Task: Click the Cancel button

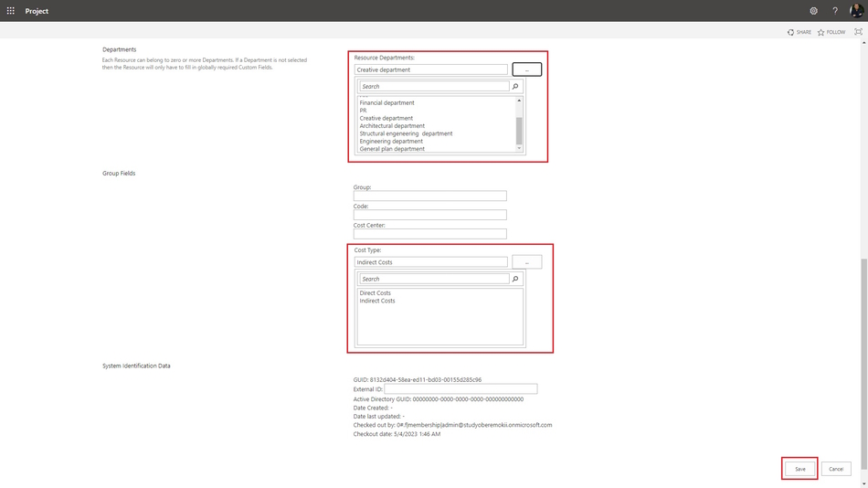Action: (836, 469)
